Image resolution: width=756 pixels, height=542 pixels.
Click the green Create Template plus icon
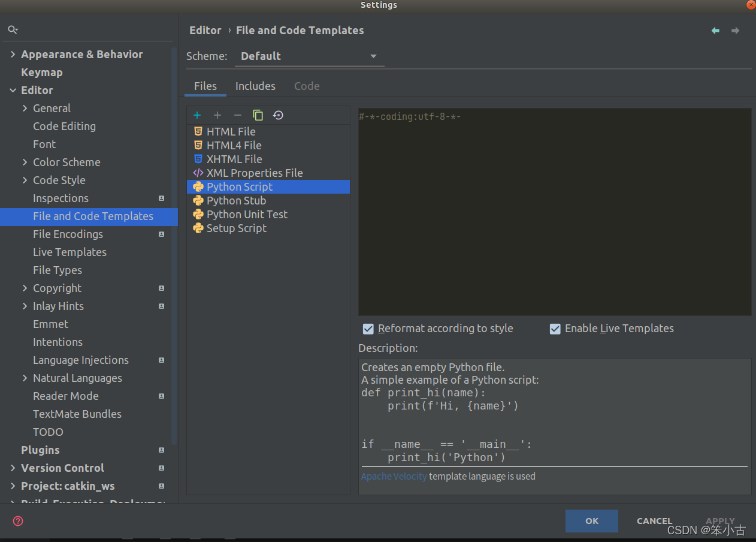[197, 115]
